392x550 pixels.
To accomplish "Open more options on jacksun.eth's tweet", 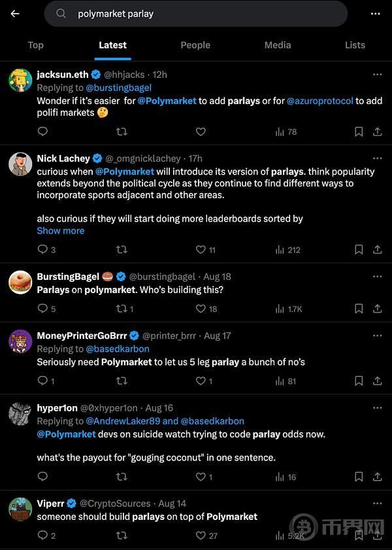I will tap(377, 75).
